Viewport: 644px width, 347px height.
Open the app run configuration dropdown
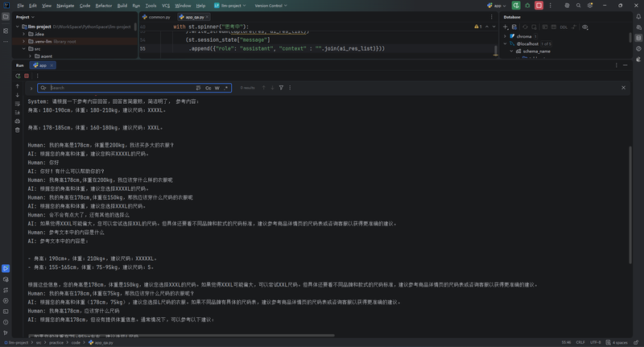coord(497,6)
